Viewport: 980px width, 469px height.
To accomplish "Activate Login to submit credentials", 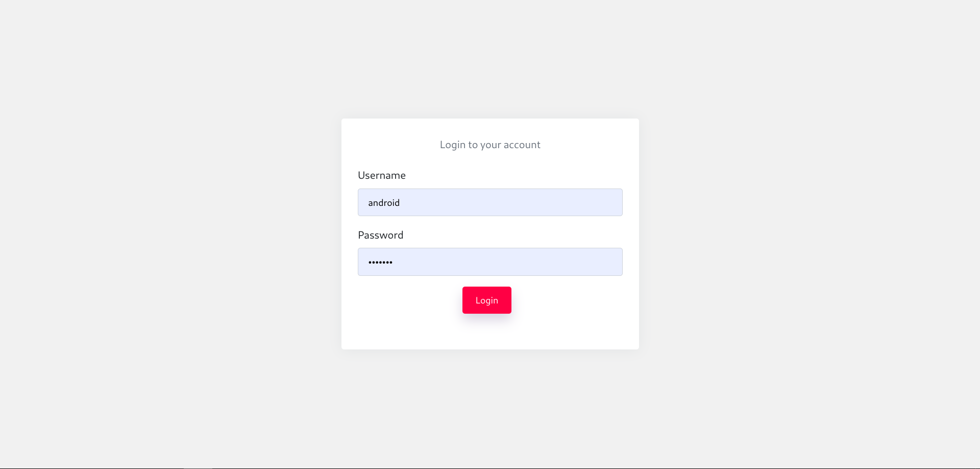I will 486,300.
